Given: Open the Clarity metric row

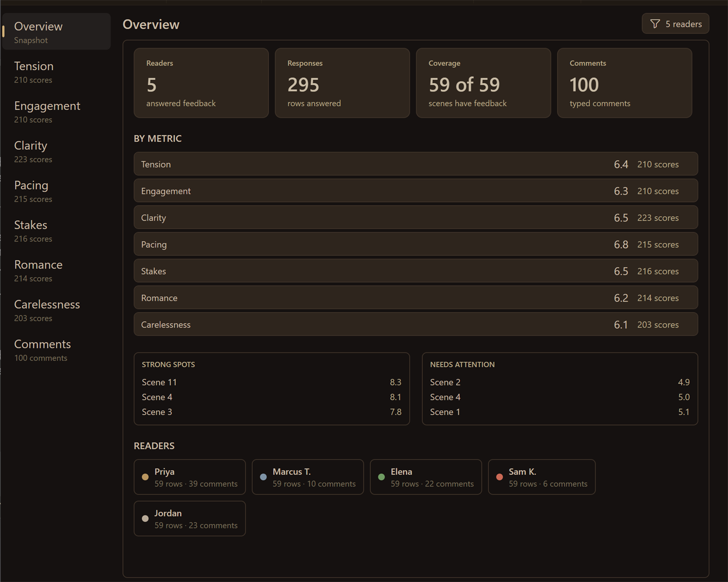Looking at the screenshot, I should tap(416, 217).
